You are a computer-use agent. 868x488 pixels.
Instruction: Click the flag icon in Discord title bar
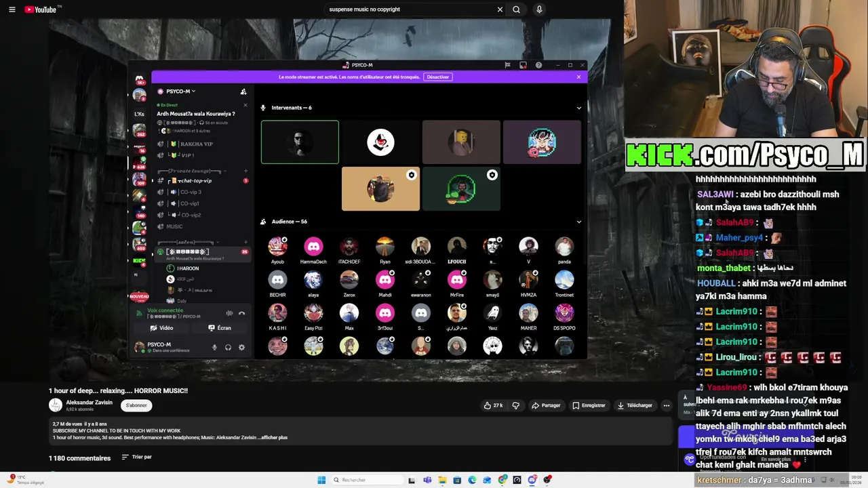(x=507, y=65)
